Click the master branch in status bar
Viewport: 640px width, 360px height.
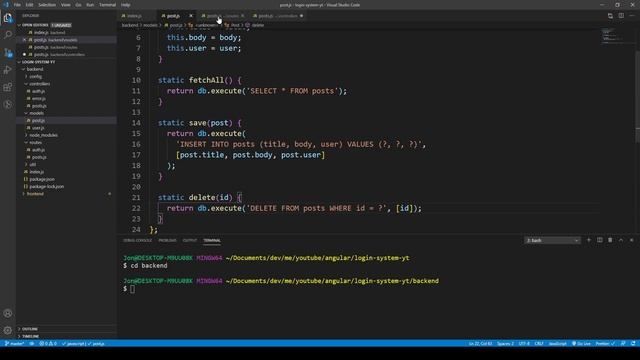[x=14, y=344]
